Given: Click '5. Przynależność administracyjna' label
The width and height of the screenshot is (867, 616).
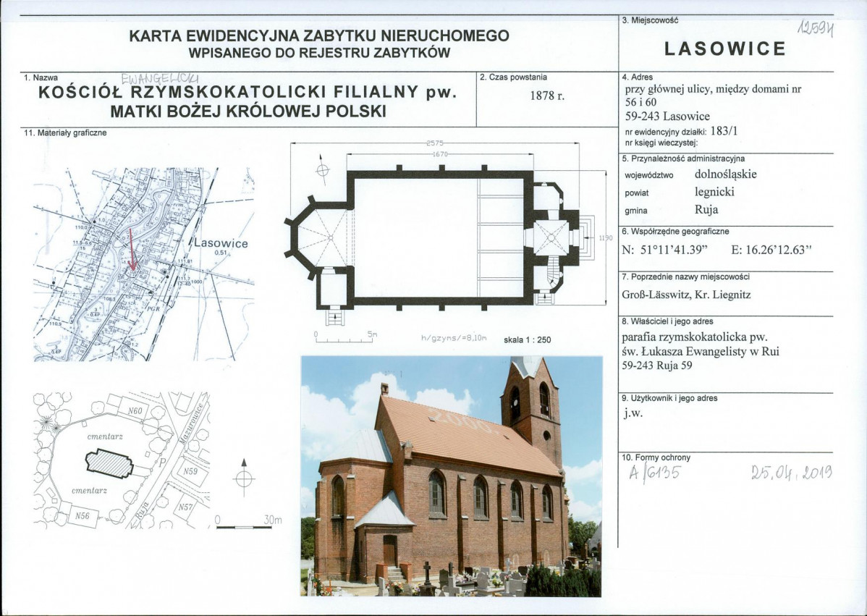Looking at the screenshot, I should [683, 159].
